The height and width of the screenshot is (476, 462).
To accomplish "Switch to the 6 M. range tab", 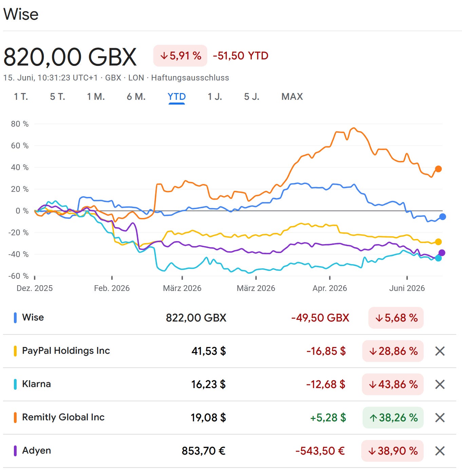I will (x=136, y=97).
